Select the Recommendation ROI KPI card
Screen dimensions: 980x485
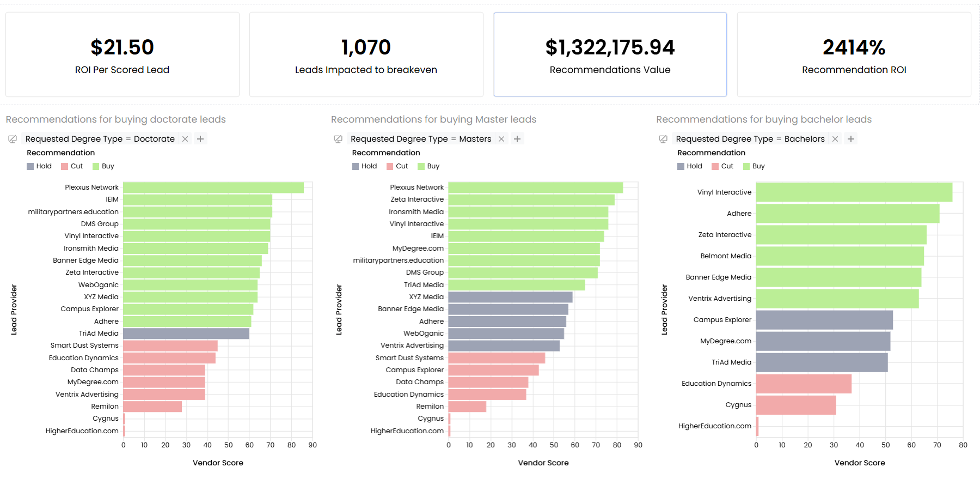click(854, 54)
